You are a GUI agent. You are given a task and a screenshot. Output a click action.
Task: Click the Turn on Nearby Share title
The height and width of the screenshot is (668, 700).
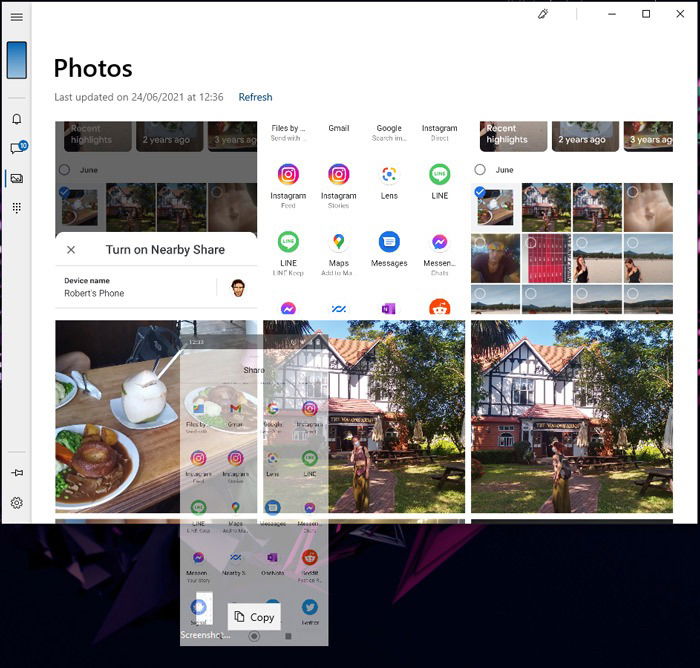[x=165, y=250]
